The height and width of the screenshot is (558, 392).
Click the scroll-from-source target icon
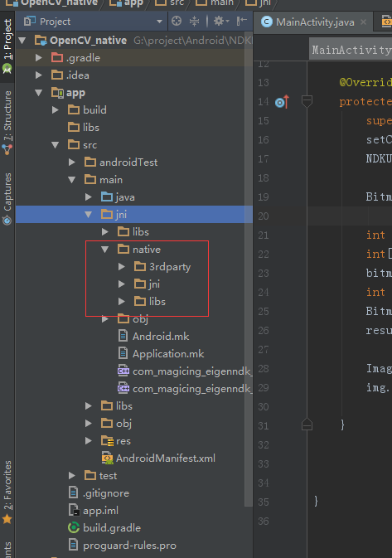[x=177, y=22]
